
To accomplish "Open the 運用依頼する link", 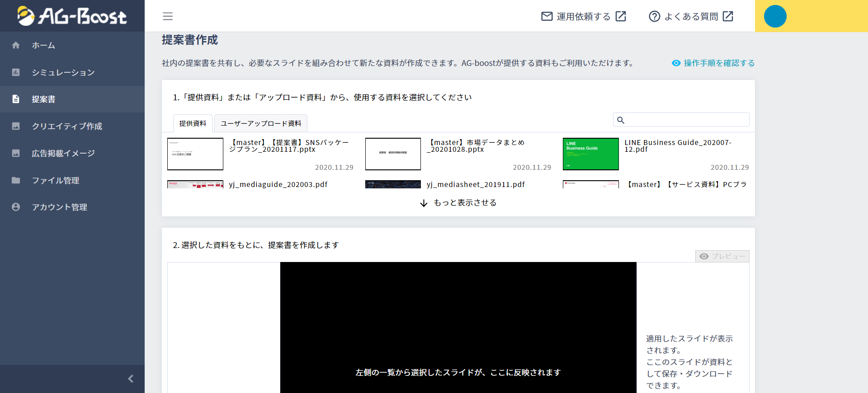I will click(x=583, y=16).
